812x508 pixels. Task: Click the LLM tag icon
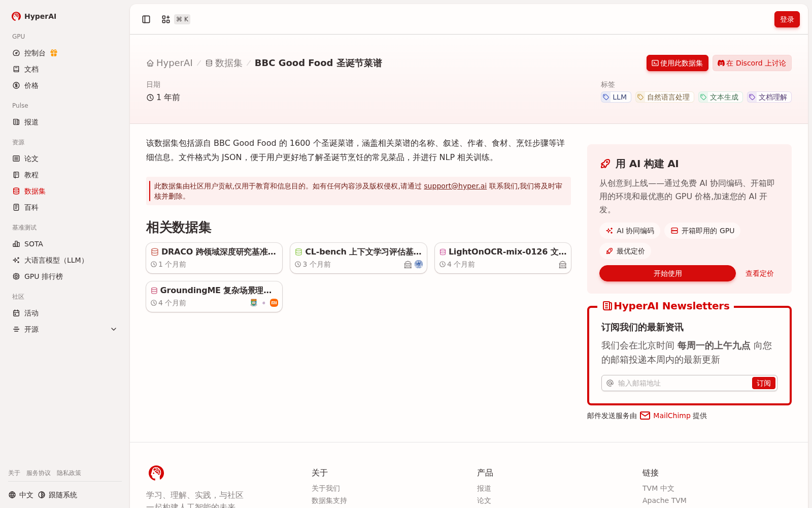point(606,97)
